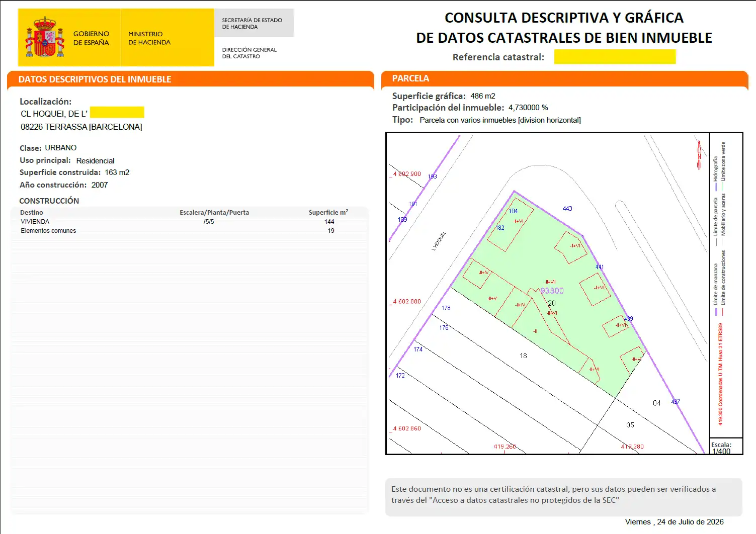Click SECRETARÍA DE ESTADO DE HACIENDA label
The height and width of the screenshot is (534, 756).
(252, 24)
